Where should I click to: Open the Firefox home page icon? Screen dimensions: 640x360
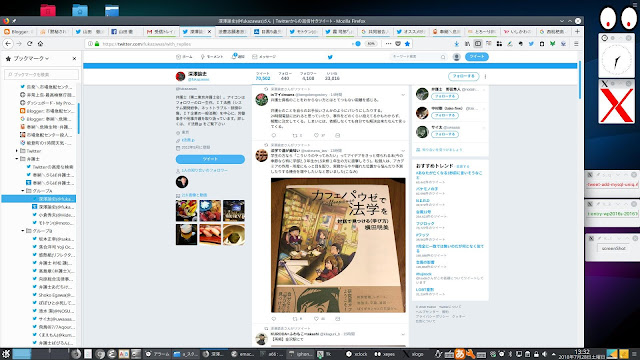(40, 44)
